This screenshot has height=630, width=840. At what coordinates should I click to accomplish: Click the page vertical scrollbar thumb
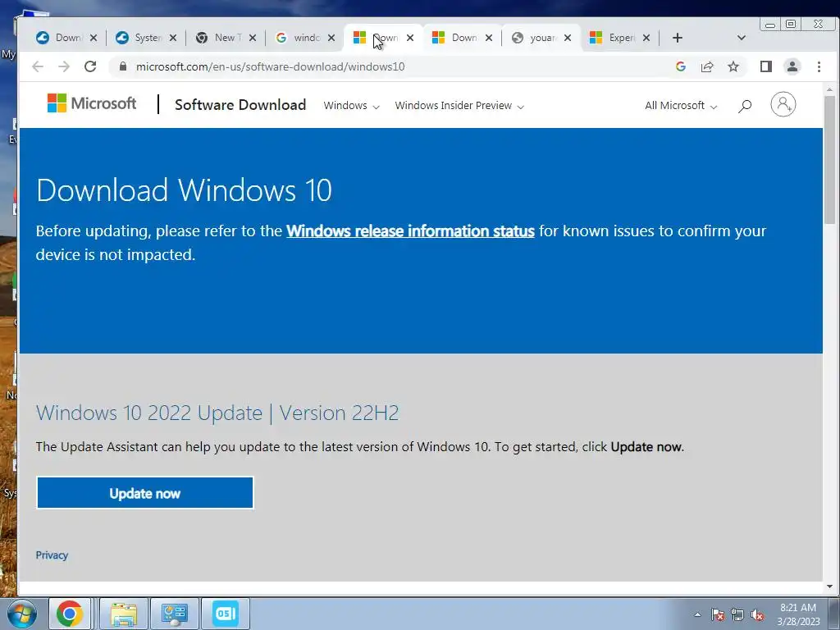click(x=830, y=160)
